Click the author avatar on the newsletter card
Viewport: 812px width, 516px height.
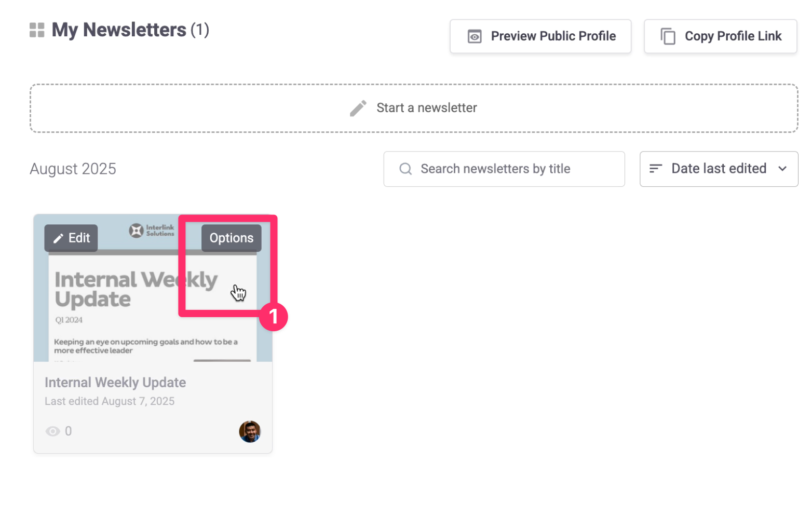pos(250,431)
